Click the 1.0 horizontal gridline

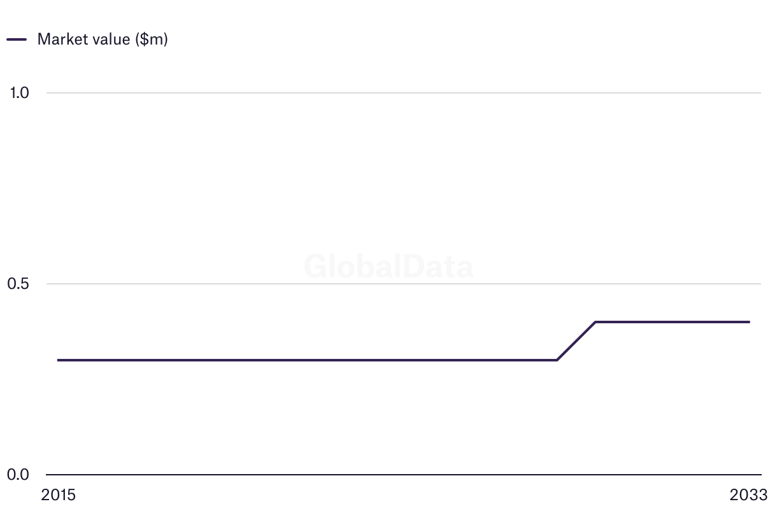pyautogui.click(x=404, y=93)
